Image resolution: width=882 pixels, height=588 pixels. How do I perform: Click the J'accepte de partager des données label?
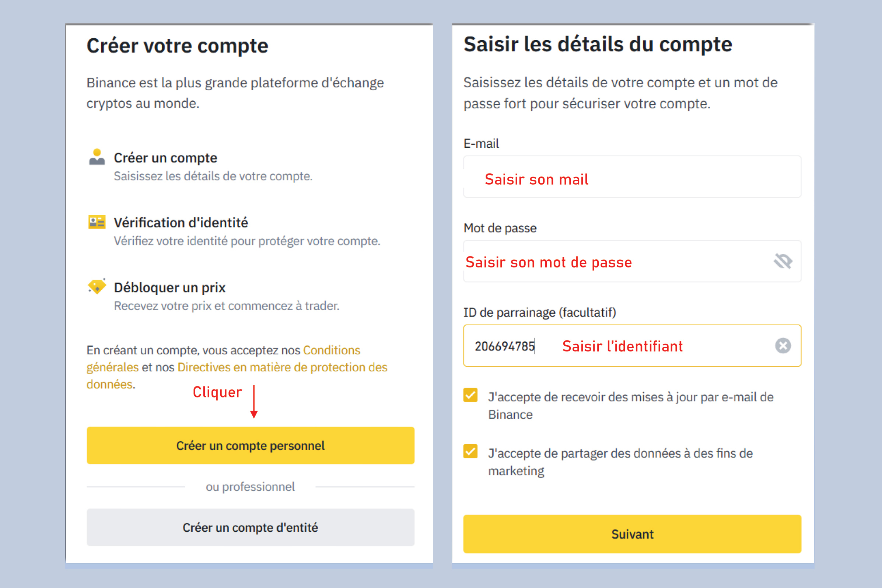[620, 462]
